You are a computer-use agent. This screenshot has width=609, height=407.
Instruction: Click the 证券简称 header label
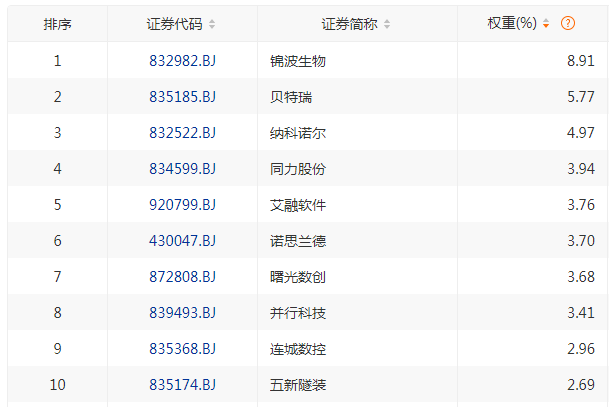[350, 24]
